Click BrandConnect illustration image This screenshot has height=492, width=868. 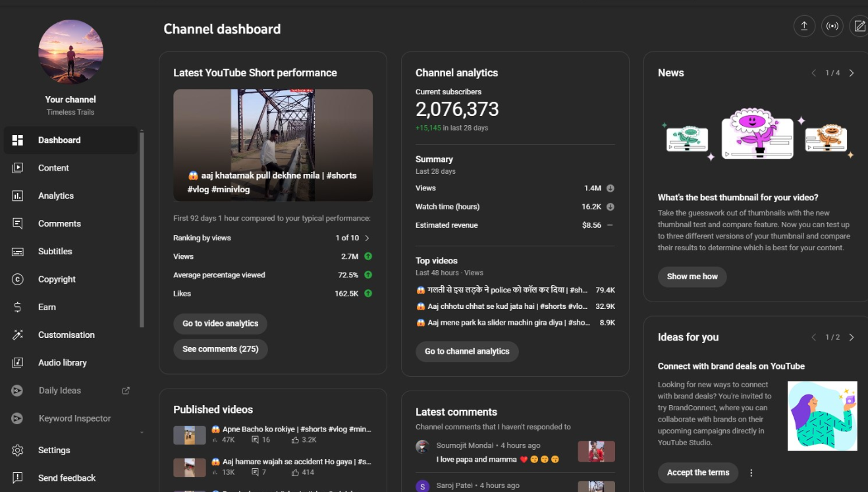click(823, 416)
